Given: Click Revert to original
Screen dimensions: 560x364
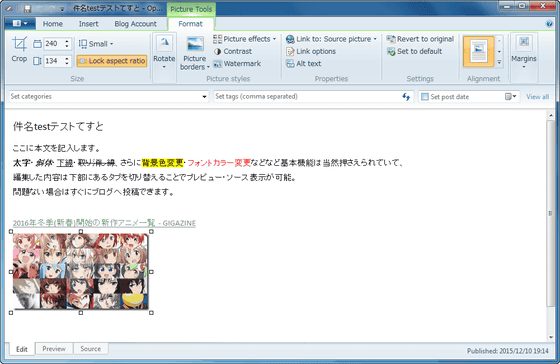Looking at the screenshot, I should click(x=420, y=39).
